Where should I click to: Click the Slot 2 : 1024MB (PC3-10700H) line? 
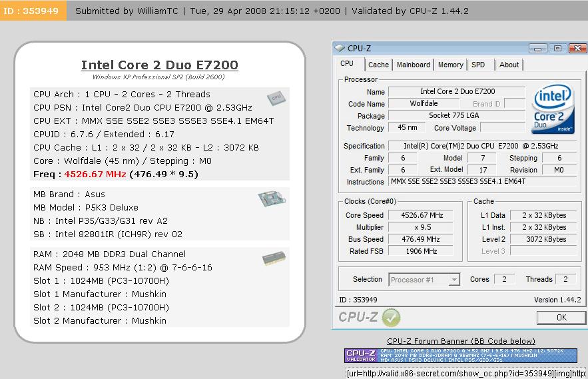tap(101, 308)
